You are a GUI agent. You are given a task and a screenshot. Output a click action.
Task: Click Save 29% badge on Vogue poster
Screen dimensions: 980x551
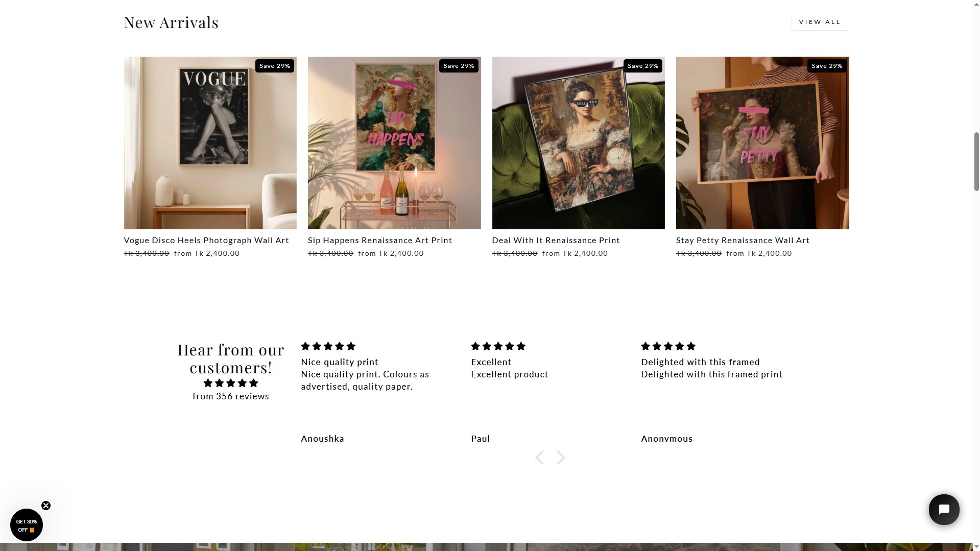(274, 66)
